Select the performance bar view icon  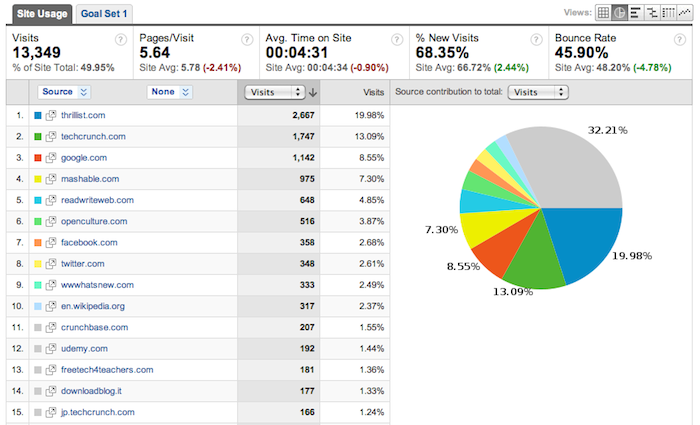click(x=635, y=12)
